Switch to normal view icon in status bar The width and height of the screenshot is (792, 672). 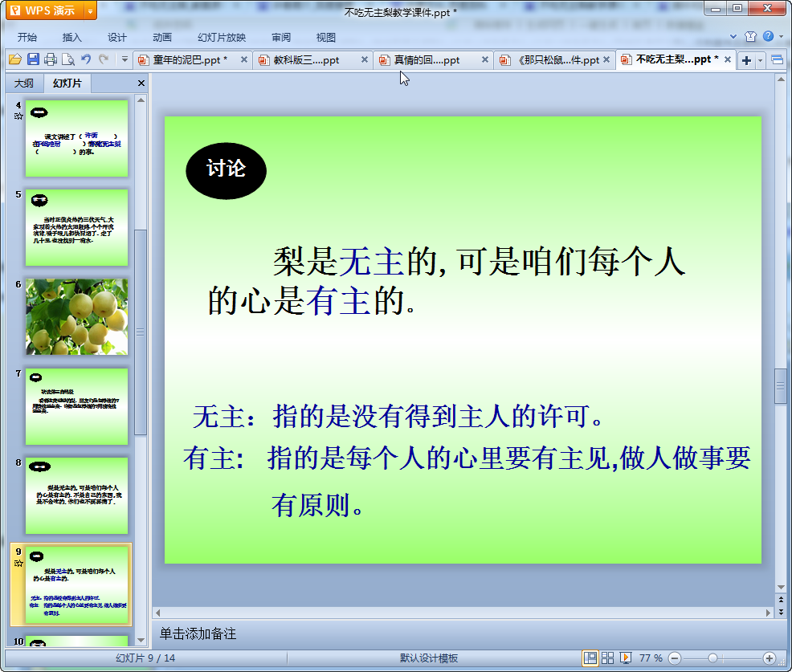tap(590, 658)
